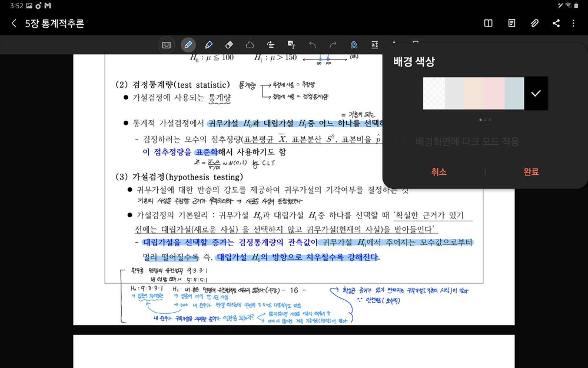Choose the black background swatch with checkmark

(536, 94)
